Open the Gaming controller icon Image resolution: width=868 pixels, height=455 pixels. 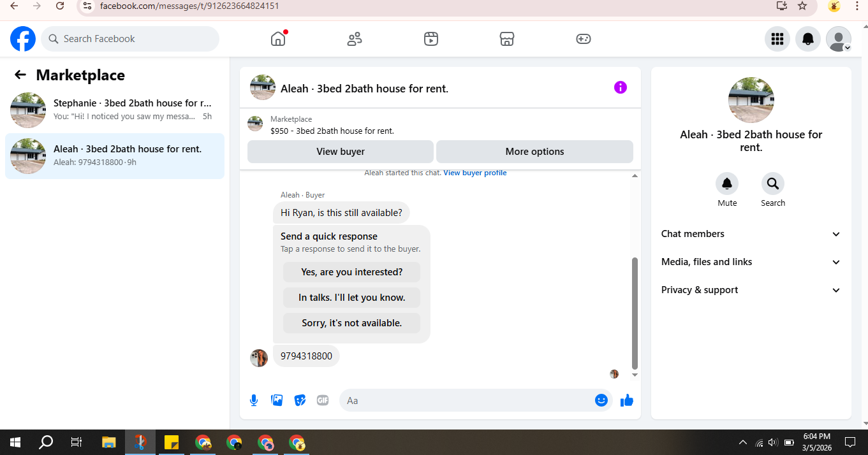[x=584, y=39]
